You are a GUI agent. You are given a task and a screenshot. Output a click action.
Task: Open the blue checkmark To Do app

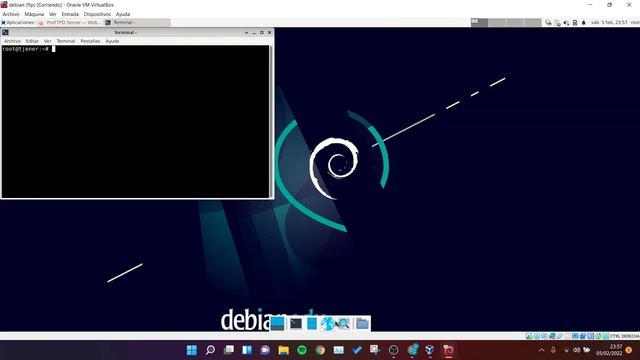pyautogui.click(x=357, y=350)
